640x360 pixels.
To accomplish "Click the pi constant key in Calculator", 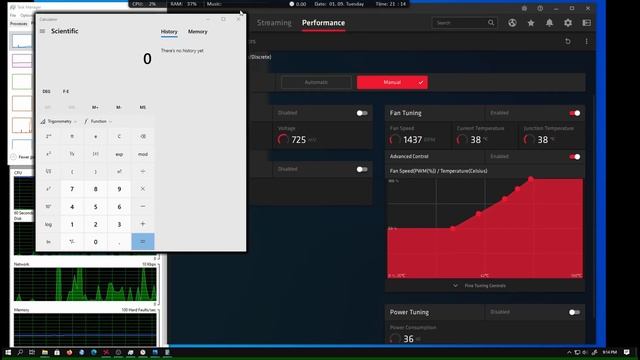I will 72,136.
